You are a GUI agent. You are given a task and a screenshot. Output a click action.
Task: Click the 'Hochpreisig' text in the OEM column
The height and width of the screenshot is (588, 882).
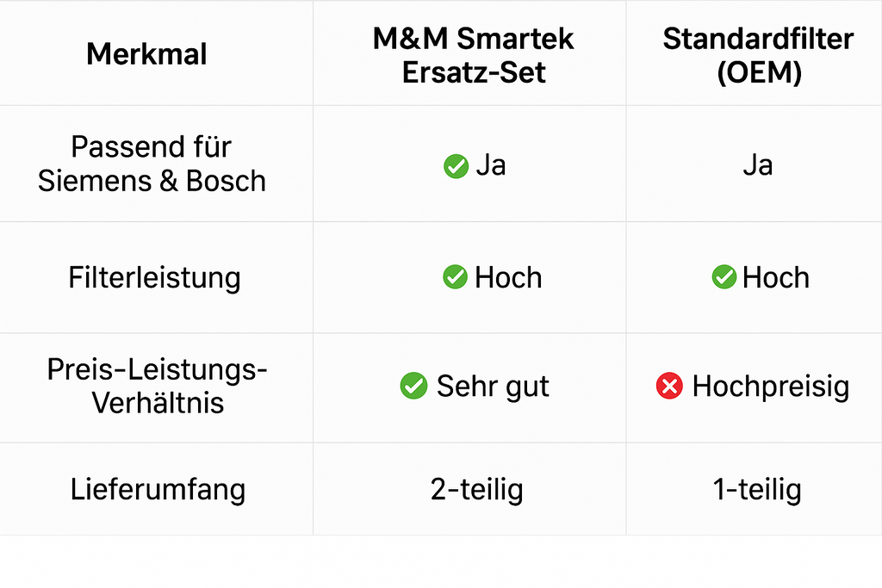point(771,387)
